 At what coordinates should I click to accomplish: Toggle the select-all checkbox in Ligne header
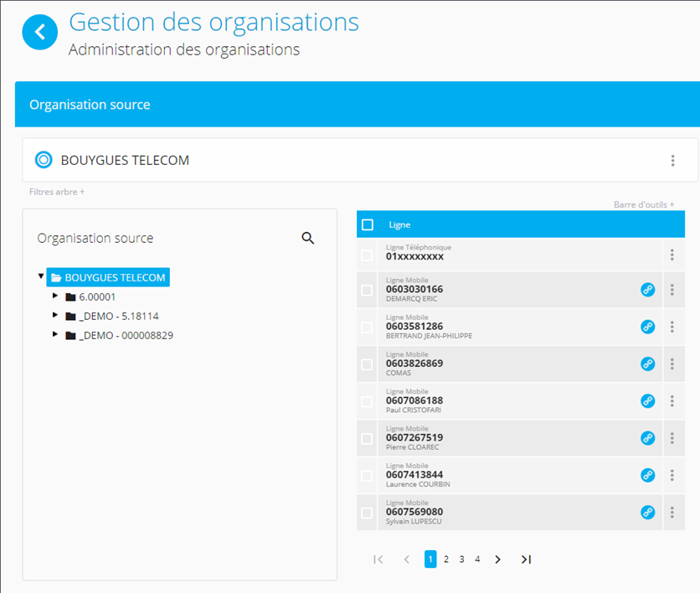point(368,224)
